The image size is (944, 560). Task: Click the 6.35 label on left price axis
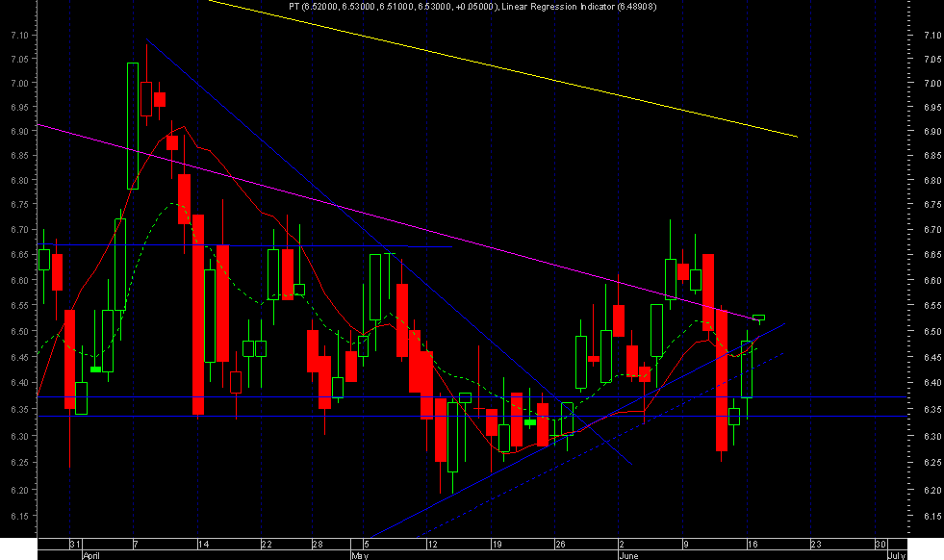[20, 410]
